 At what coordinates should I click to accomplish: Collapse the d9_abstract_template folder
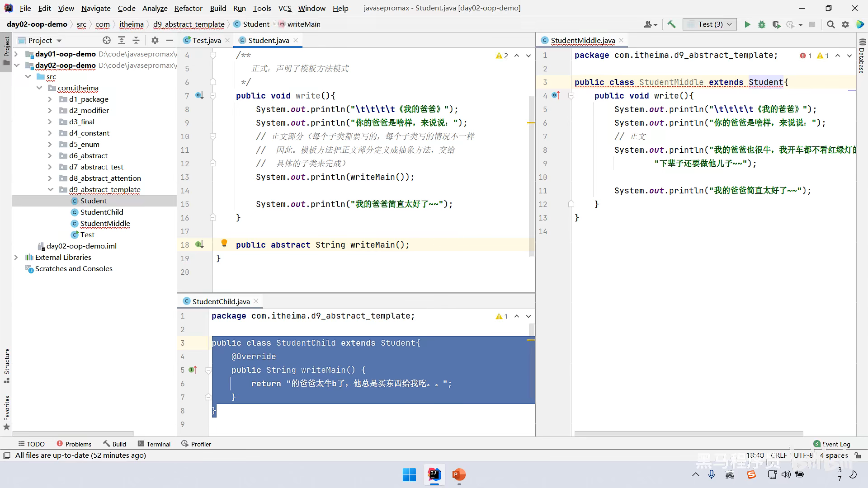tap(50, 189)
